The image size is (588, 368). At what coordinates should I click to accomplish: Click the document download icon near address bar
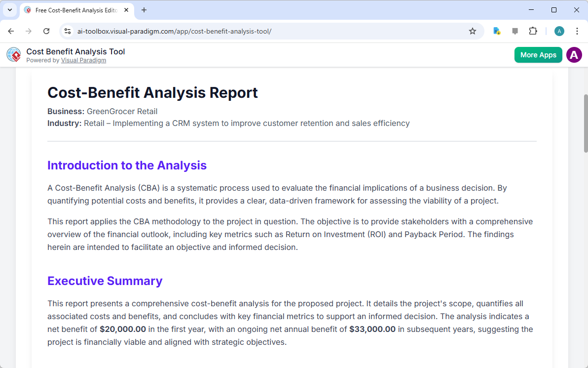coord(497,31)
